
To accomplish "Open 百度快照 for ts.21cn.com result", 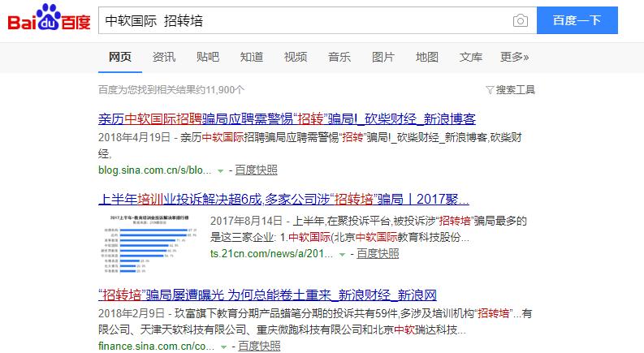I will (x=378, y=254).
